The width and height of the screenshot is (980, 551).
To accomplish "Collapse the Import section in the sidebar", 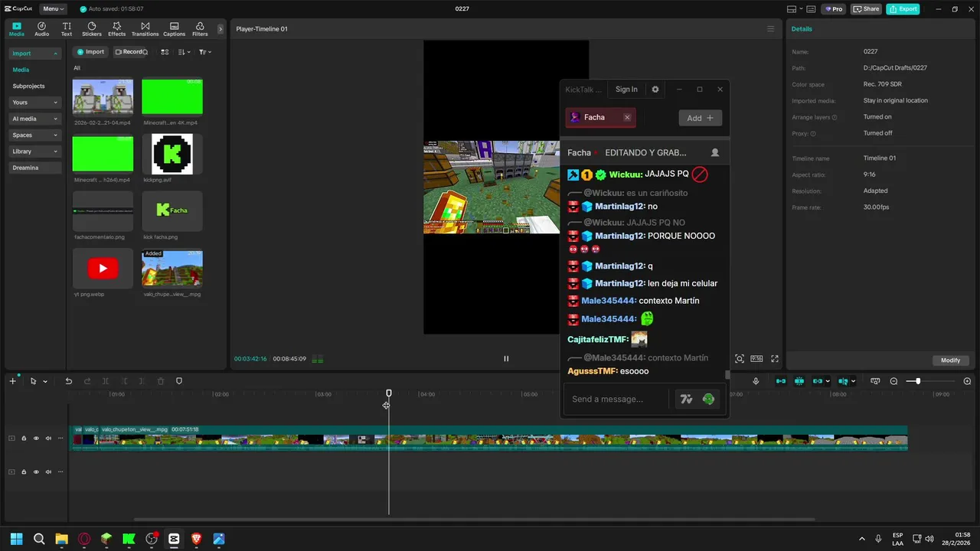I will [x=34, y=54].
